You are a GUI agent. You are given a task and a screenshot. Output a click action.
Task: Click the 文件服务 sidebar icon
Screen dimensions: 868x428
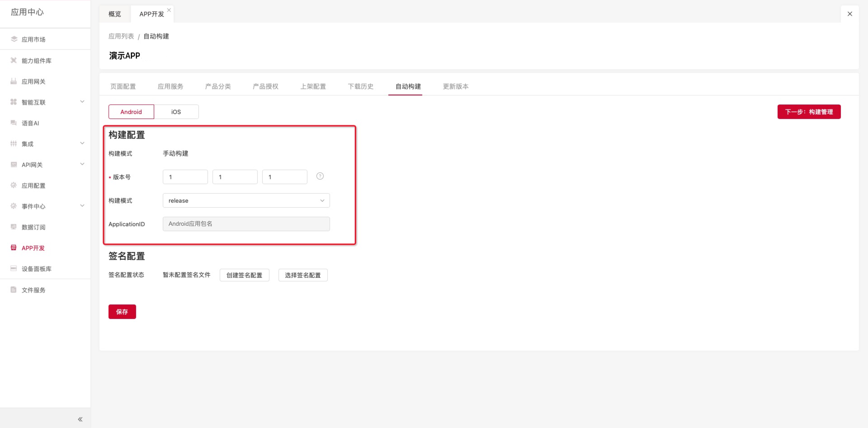click(x=14, y=290)
